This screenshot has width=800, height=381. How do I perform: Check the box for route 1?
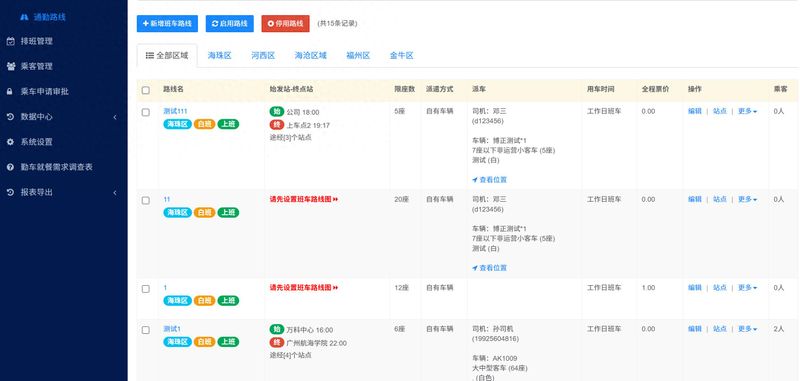pos(146,289)
